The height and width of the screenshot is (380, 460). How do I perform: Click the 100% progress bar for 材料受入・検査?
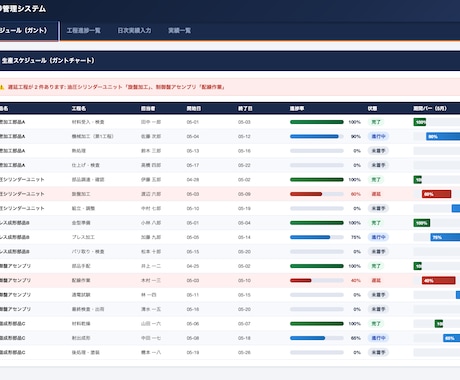coord(317,122)
